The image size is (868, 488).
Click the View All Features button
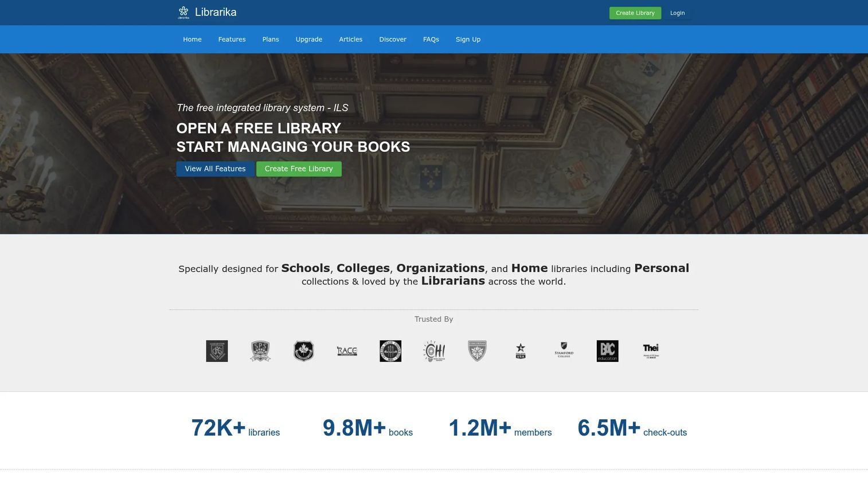tap(215, 169)
